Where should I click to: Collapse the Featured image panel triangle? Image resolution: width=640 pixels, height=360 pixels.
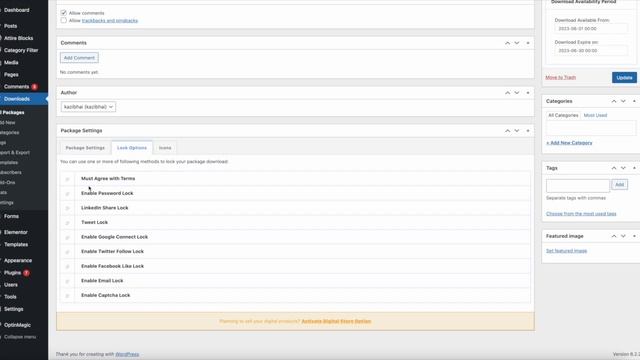pos(634,236)
